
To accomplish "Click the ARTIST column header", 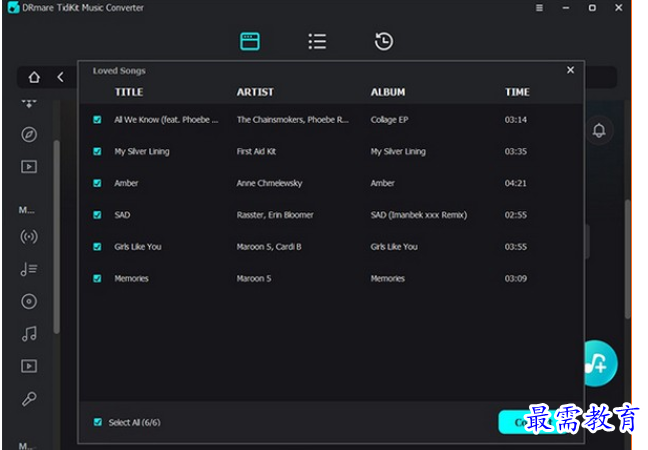I will (x=255, y=92).
